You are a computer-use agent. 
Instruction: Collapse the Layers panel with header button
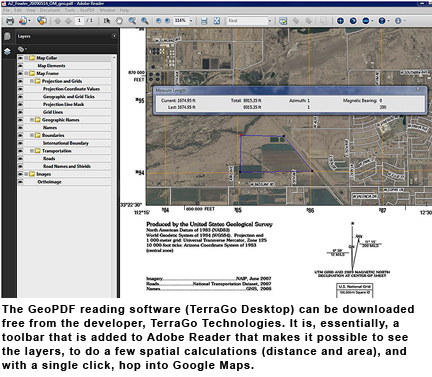point(114,36)
